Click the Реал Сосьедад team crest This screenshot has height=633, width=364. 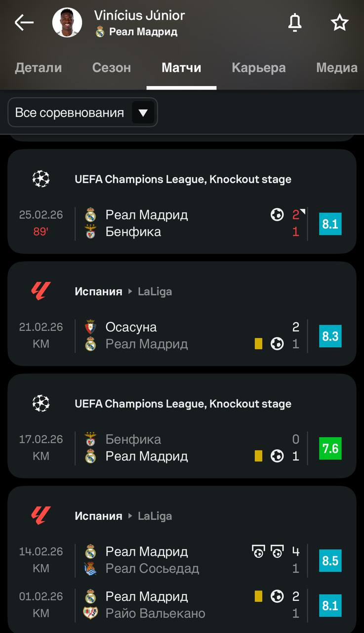(x=90, y=569)
